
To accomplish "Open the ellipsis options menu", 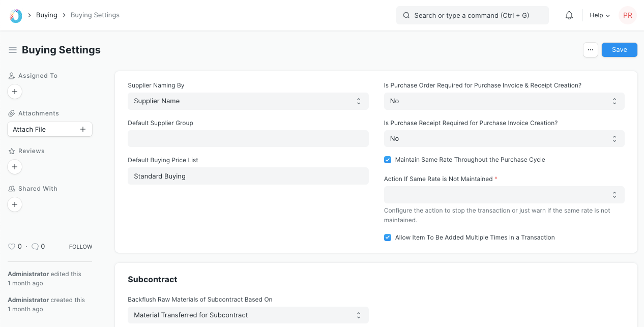I will pyautogui.click(x=591, y=50).
